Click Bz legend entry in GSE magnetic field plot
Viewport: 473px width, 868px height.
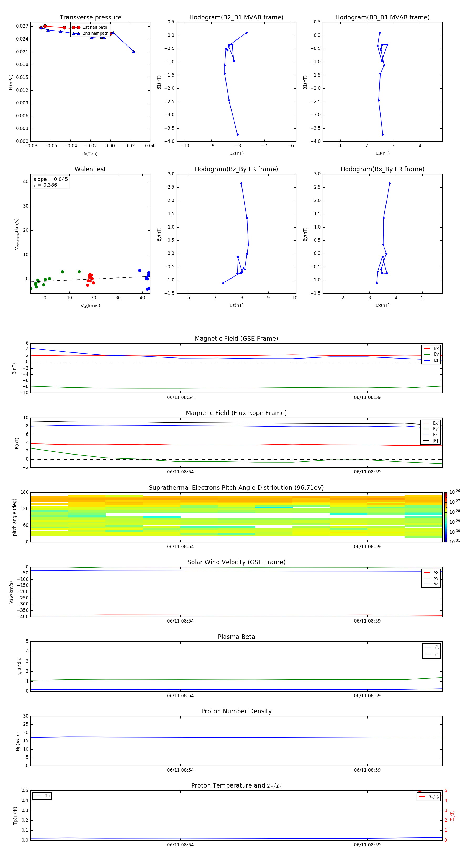(431, 360)
